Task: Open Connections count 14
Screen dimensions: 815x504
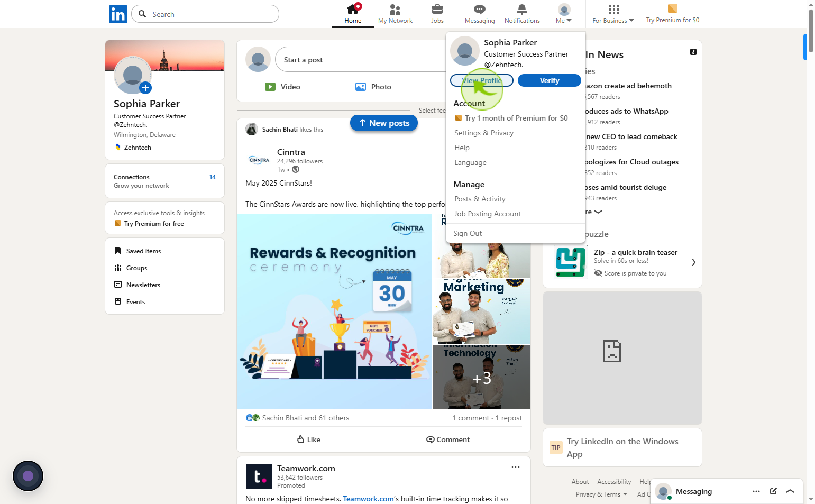Action: (x=213, y=177)
